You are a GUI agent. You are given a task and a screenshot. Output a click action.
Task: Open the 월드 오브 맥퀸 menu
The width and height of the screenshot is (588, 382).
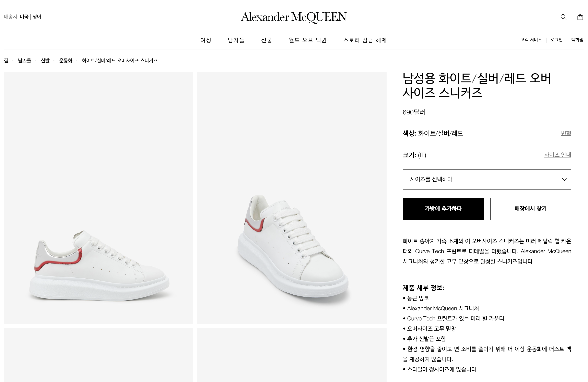click(308, 40)
